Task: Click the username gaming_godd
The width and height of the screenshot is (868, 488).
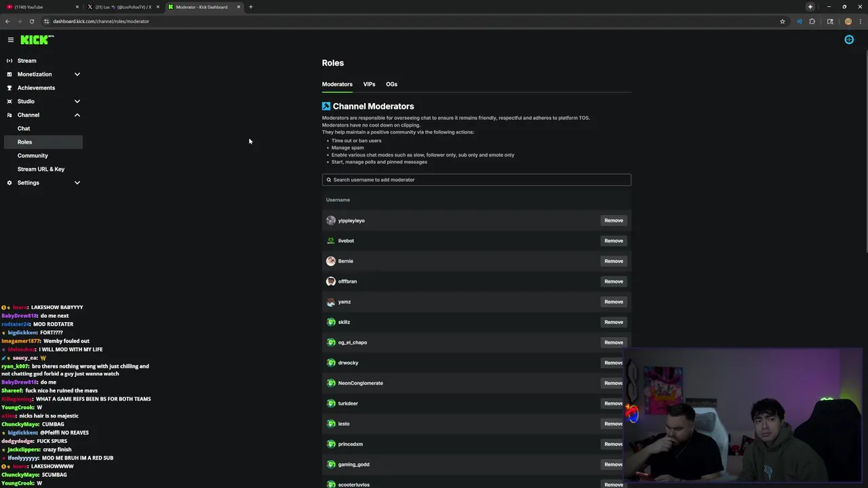Action: [x=353, y=464]
